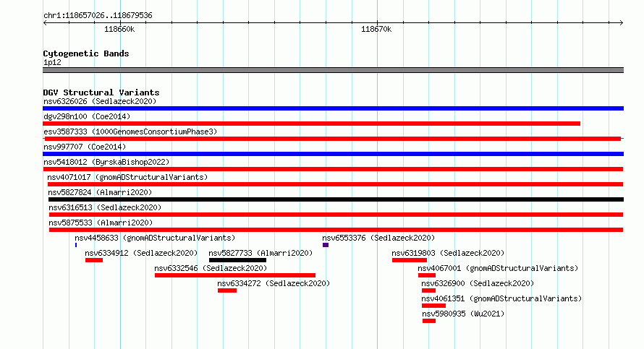Open the nsv6553376 (Sedlazeck2020) label

(x=378, y=238)
